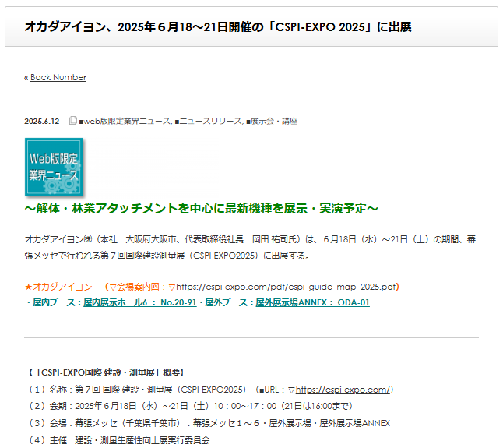Open the cspi_guide_map_2025.pdf link
The width and height of the screenshot is (503, 448).
pos(286,287)
